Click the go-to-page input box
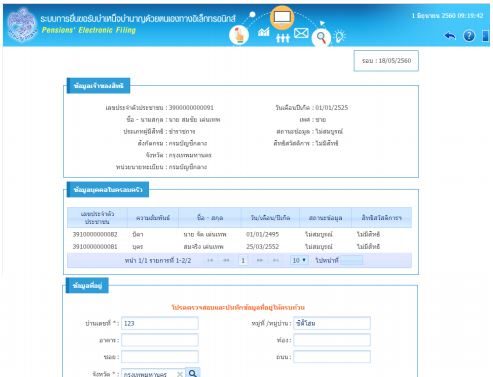This screenshot has width=493, height=377. [352, 260]
